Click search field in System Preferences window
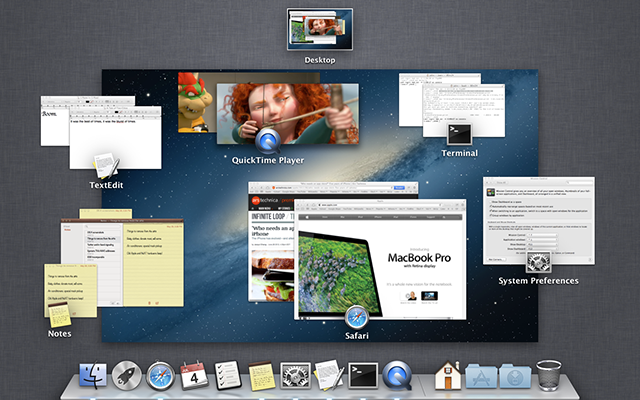This screenshot has height=400, width=640. (x=580, y=182)
